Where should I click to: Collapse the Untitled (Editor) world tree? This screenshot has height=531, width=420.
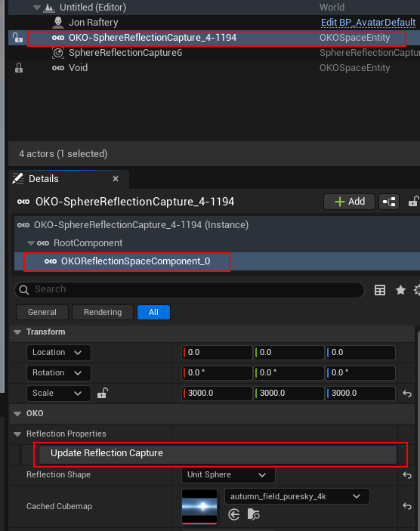[37, 8]
